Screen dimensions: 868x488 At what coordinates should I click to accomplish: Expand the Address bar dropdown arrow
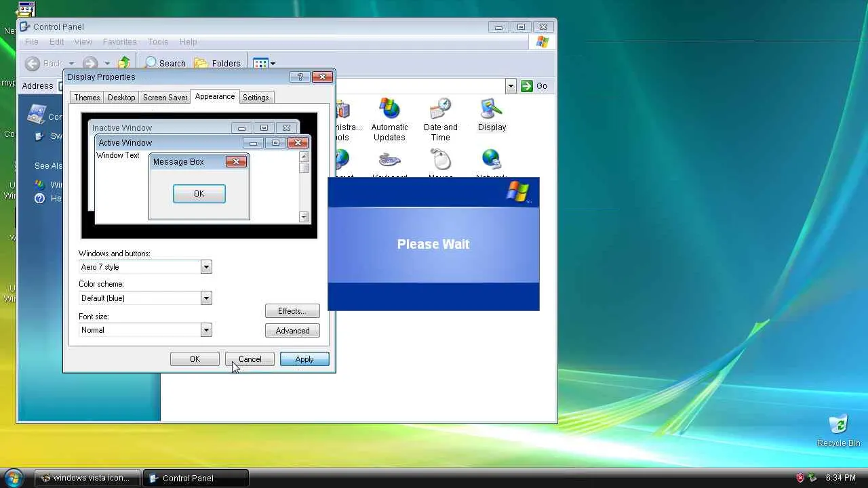(x=511, y=86)
